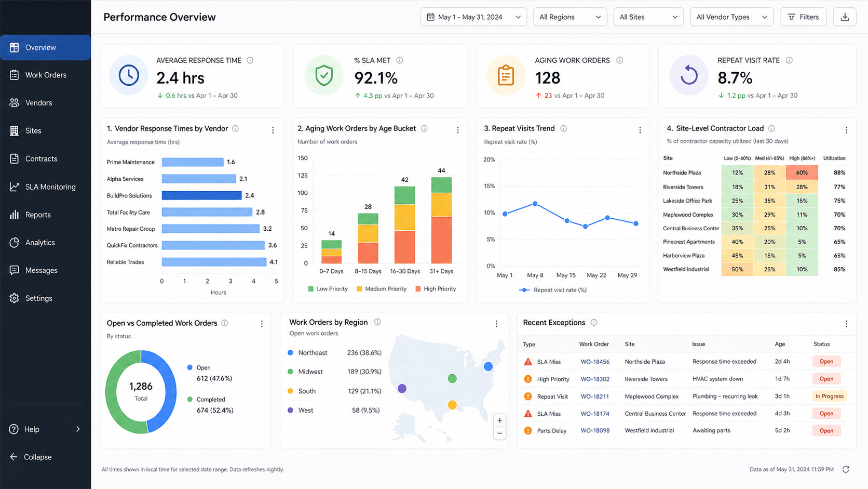Open Sites in the sidebar
Screen dimensions: 868x489
coord(45,131)
